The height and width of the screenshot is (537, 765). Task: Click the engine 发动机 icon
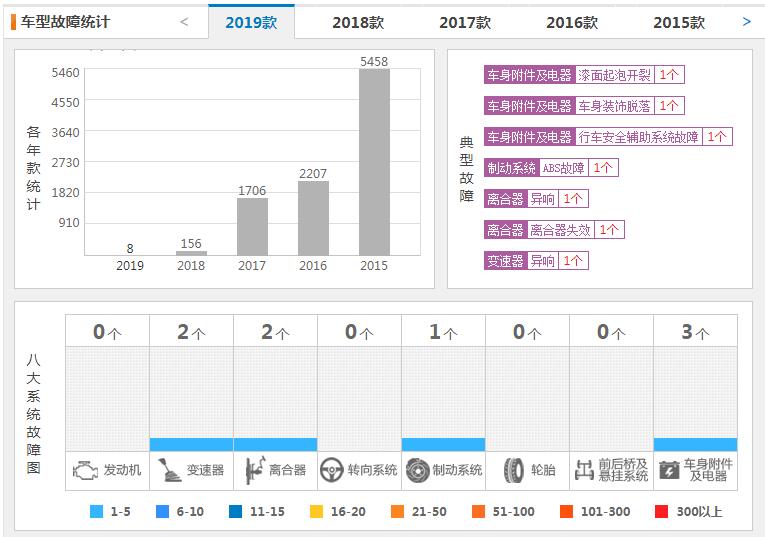pos(85,471)
